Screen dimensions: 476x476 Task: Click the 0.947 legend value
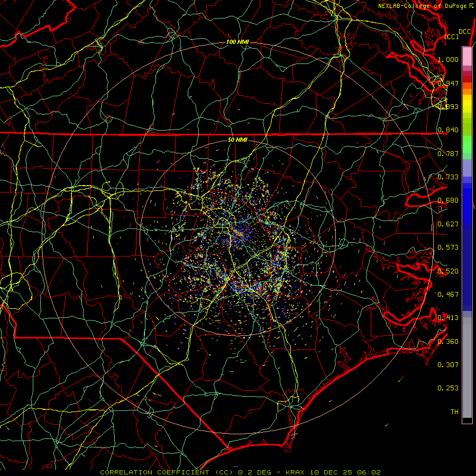point(448,83)
